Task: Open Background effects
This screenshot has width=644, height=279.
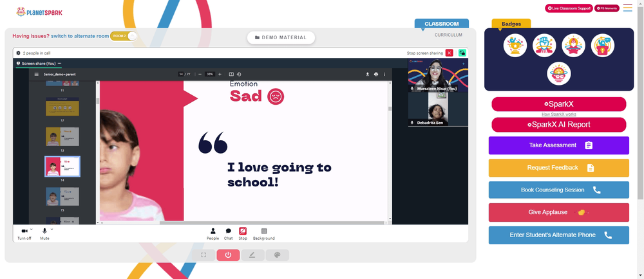Action: click(263, 233)
